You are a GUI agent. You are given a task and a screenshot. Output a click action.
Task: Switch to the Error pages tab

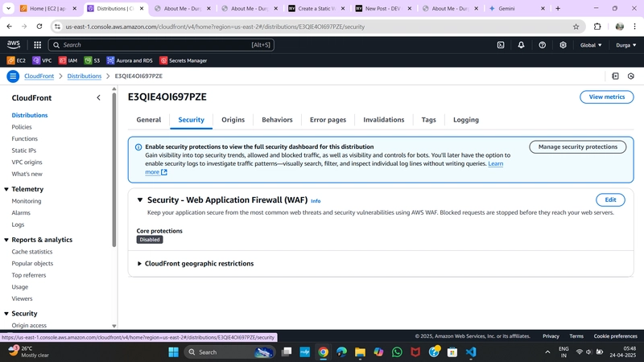coord(328,120)
